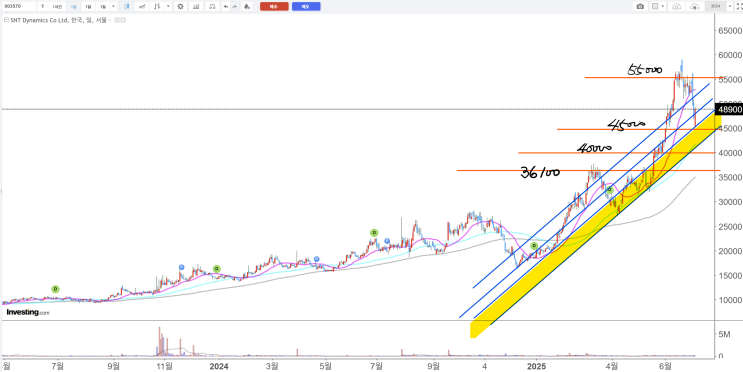This screenshot has height=372, width=743.
Task: Click the tallest volume bar near 11월
Action: click(159, 341)
